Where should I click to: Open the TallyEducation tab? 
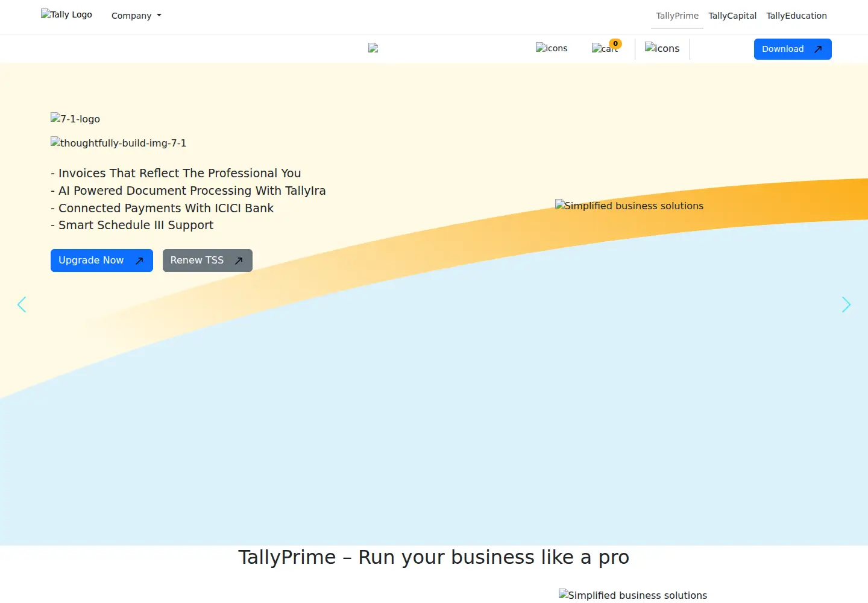(x=796, y=16)
